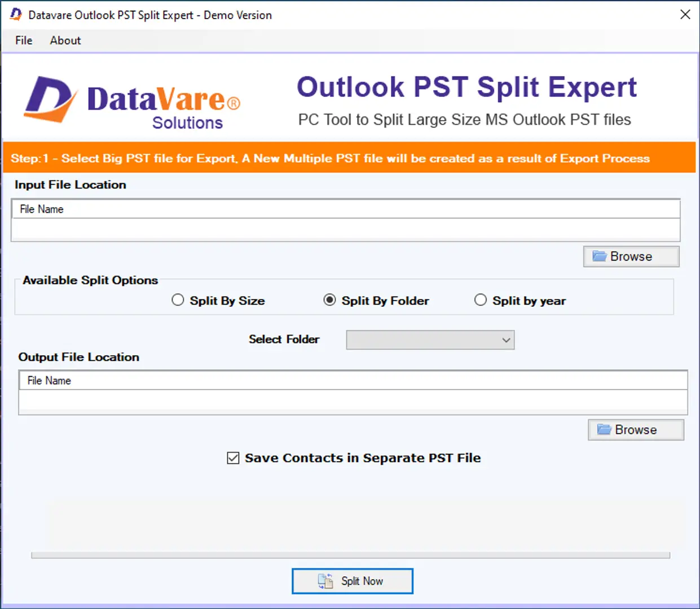The width and height of the screenshot is (700, 609).
Task: Uncheck Save Contacts in Separate PST File
Action: click(233, 458)
